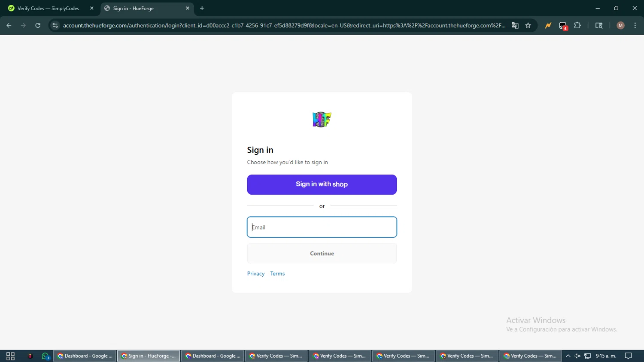This screenshot has width=644, height=362.
Task: Click the address bar URL
Action: pos(284,25)
